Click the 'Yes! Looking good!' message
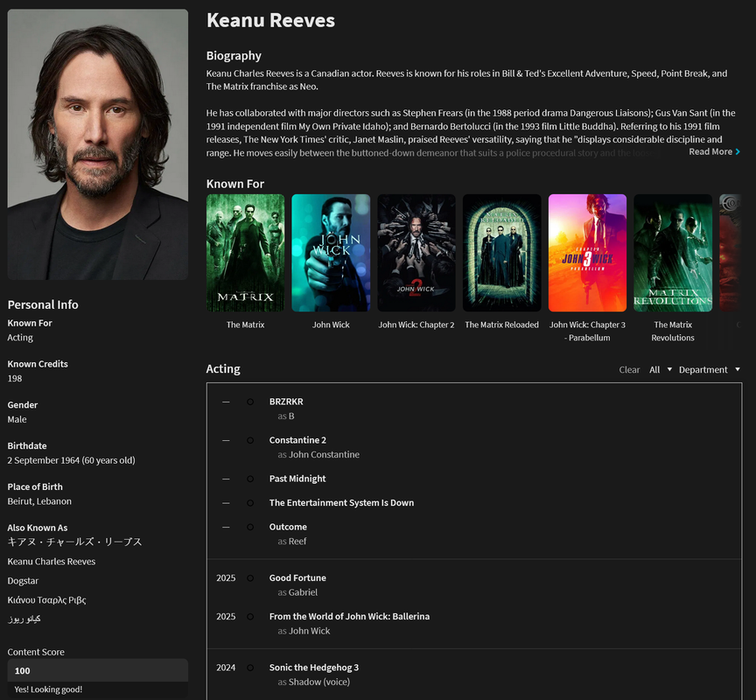 click(x=48, y=689)
